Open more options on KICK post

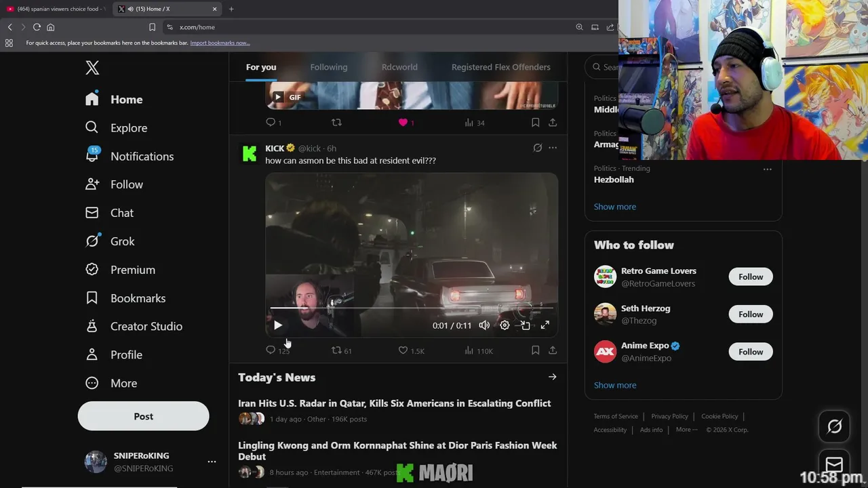[553, 148]
